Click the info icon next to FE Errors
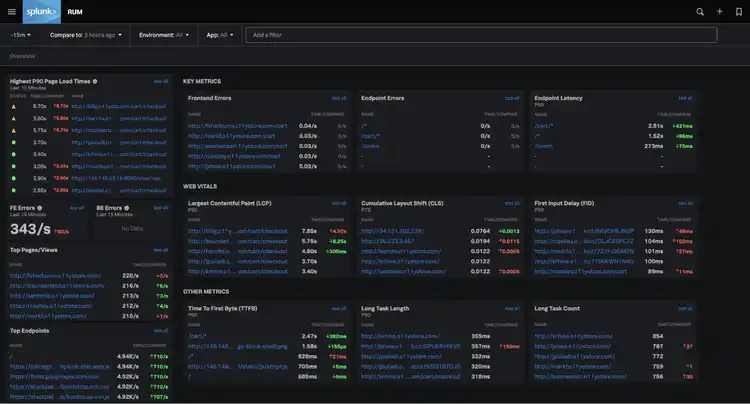The width and height of the screenshot is (750, 404). [38, 207]
